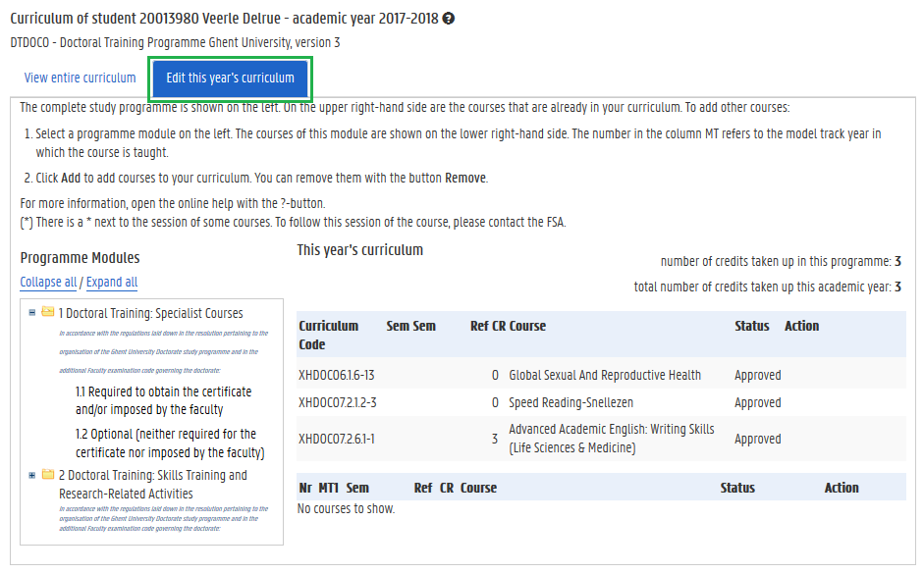Click curriculum code XHDOC06.1.6-13
Image resolution: width=924 pixels, height=574 pixels.
pos(336,375)
